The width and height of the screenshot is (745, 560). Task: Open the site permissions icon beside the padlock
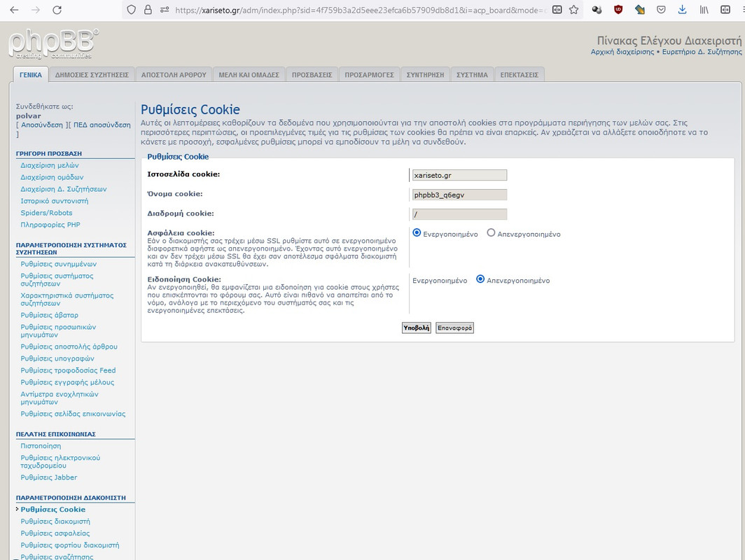click(x=165, y=10)
